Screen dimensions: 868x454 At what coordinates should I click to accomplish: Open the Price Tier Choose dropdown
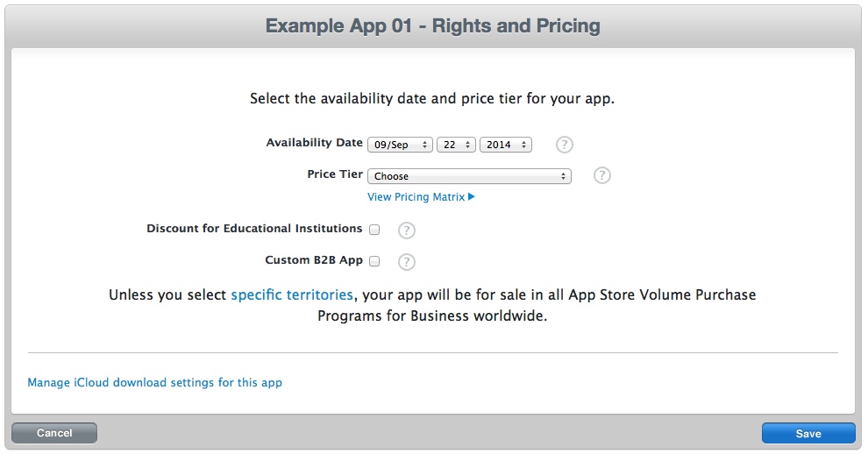click(x=469, y=176)
